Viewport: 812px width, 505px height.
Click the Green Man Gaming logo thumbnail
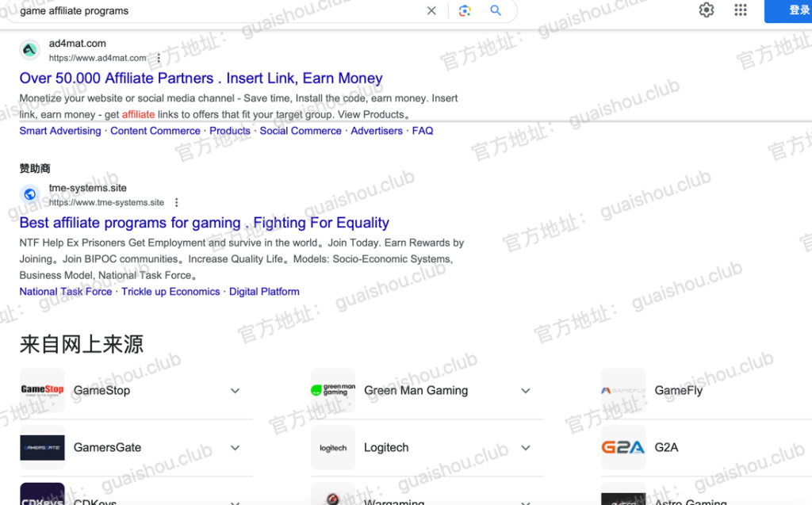(x=333, y=391)
